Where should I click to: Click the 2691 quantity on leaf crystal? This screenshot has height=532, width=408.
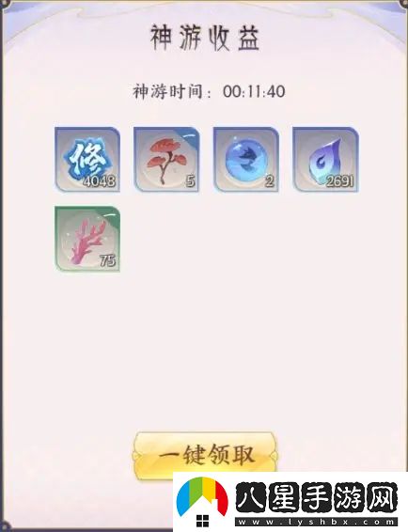pos(339,181)
